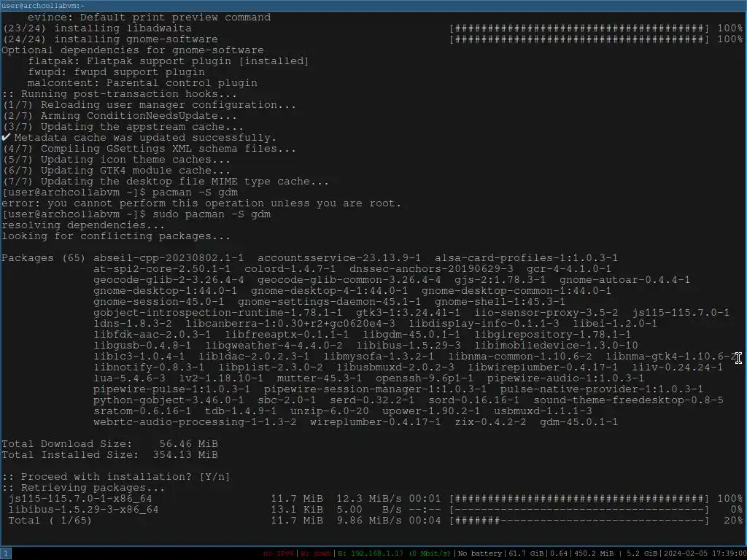Click memory used '450.2 MiB' entry

[594, 553]
